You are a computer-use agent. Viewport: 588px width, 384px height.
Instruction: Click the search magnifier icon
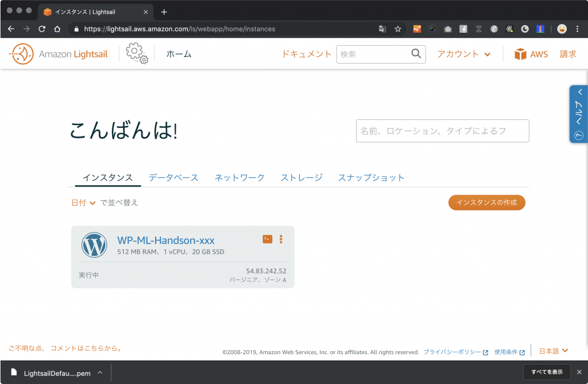[x=416, y=53]
